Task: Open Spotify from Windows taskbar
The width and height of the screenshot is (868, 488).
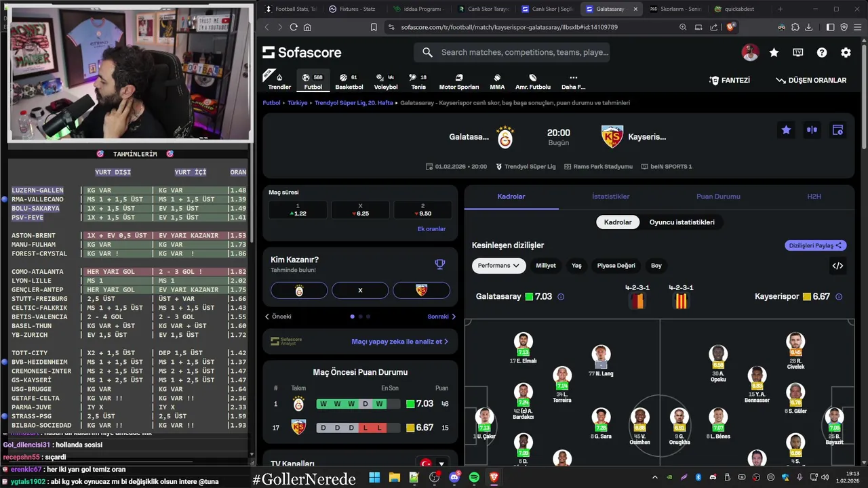Action: point(474,478)
